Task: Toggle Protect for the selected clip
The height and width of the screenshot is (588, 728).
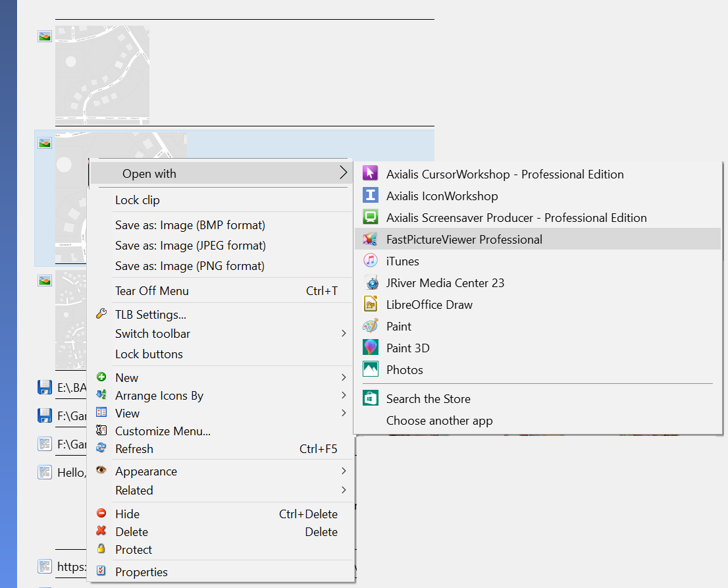Action: [134, 549]
